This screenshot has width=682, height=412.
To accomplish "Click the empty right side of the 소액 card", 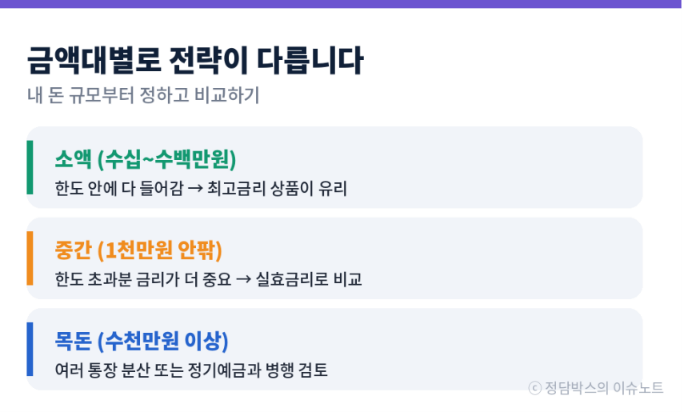I will tap(500, 167).
